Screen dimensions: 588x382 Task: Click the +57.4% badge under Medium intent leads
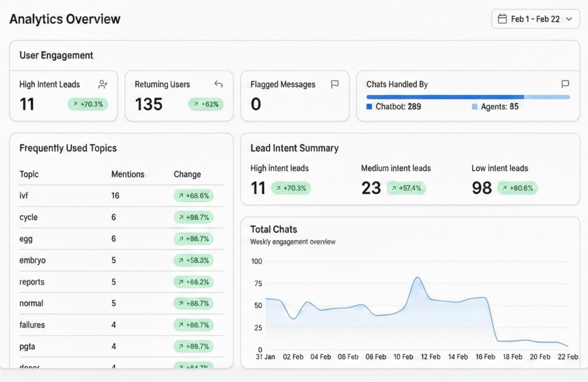pos(406,188)
